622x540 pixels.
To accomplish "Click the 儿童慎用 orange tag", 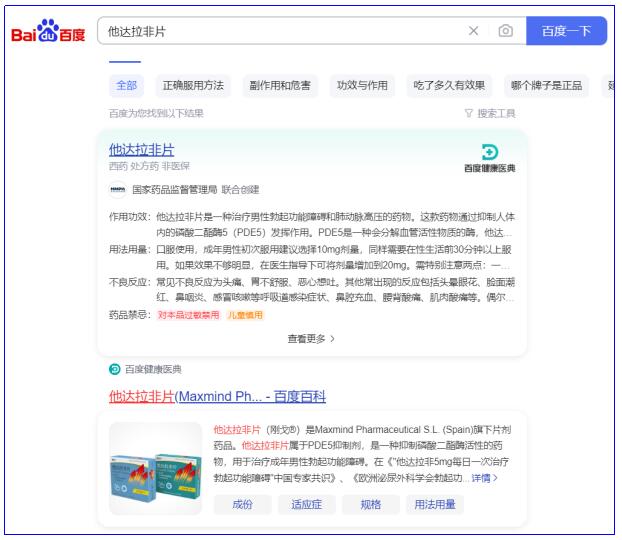I will [245, 315].
